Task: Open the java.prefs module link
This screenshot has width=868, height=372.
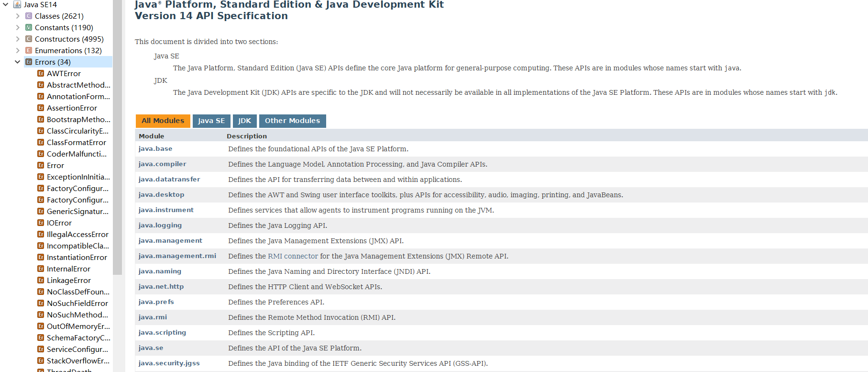Action: pyautogui.click(x=156, y=302)
